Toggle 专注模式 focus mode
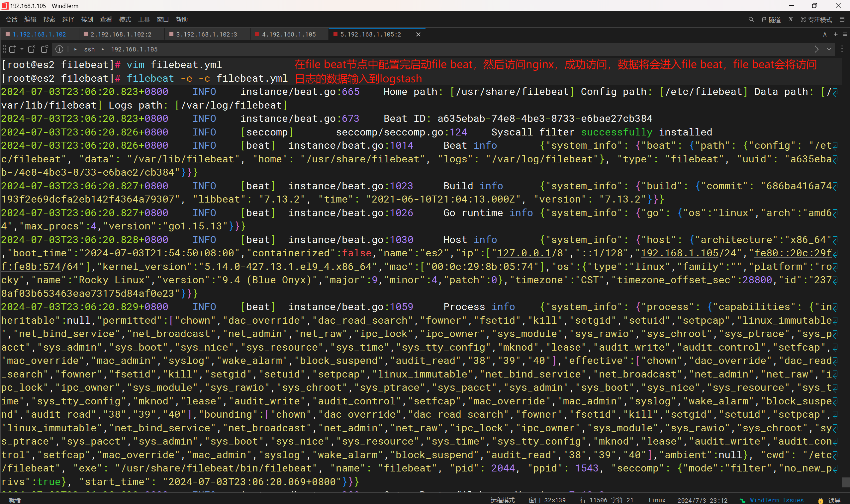 816,20
